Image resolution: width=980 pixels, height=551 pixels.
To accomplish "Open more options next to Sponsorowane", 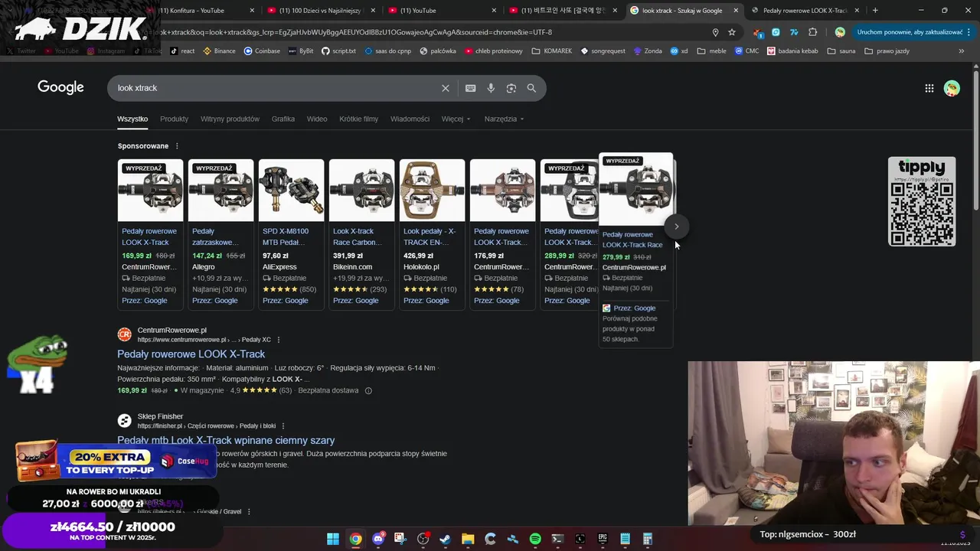I will [x=177, y=146].
